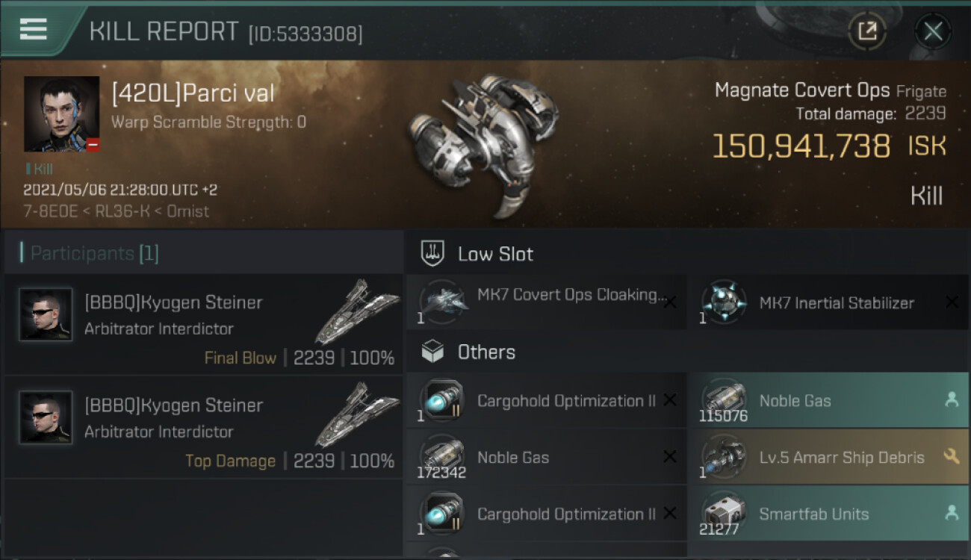
Task: Select the Noble Gas 172342 row
Action: [545, 458]
